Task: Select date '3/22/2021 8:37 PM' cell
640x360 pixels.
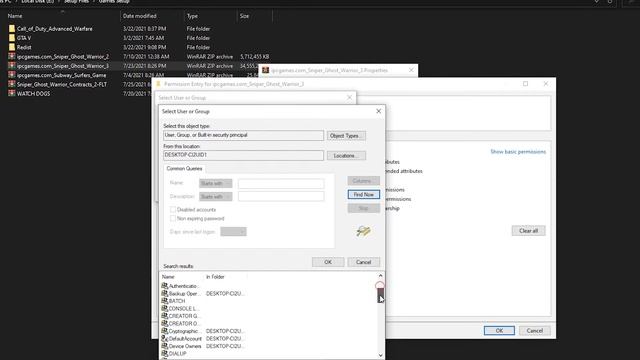Action: [x=144, y=29]
